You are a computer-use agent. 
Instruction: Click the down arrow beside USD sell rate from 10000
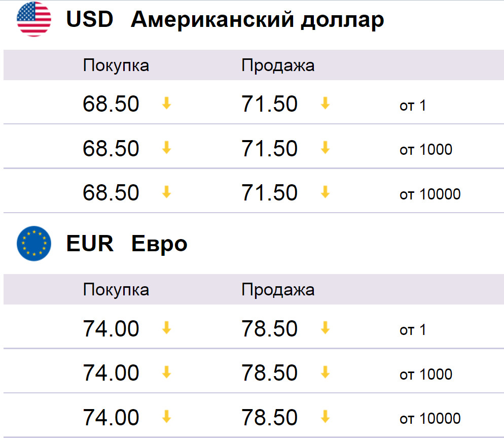(326, 192)
